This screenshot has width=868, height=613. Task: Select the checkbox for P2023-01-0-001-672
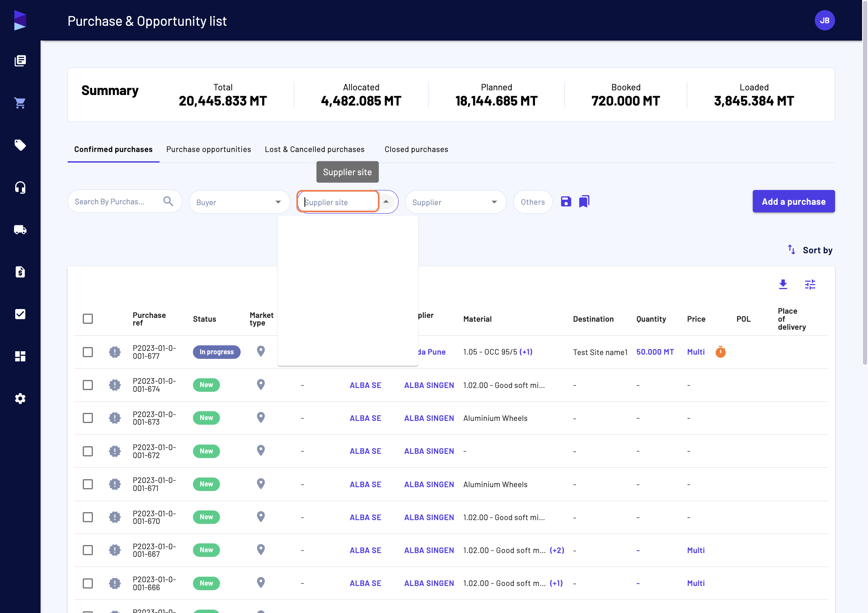pos(88,451)
